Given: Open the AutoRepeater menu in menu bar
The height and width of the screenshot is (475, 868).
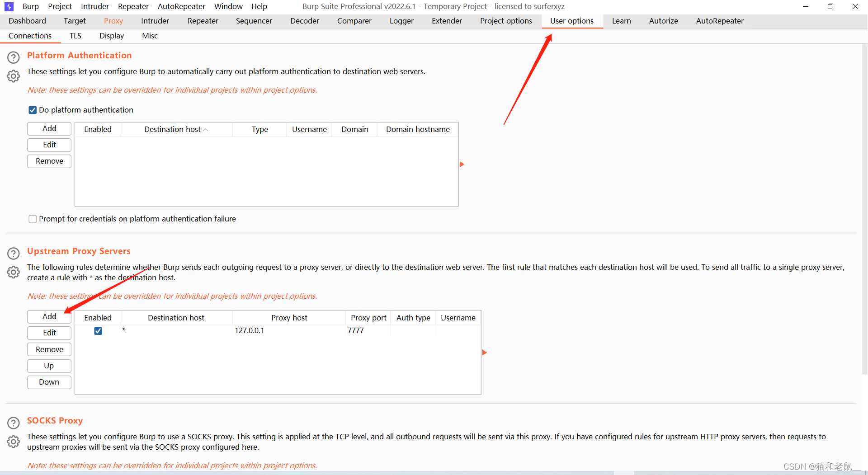Looking at the screenshot, I should coord(181,6).
